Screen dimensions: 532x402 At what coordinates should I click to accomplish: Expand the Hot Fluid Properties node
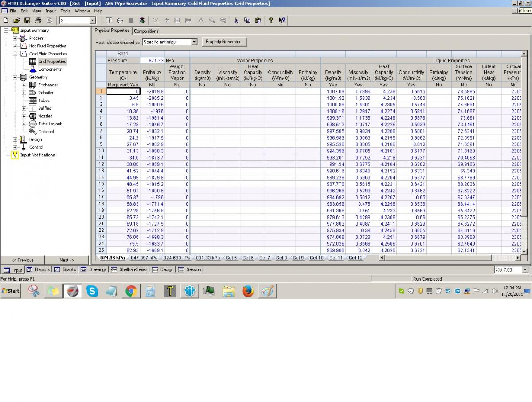[x=15, y=46]
